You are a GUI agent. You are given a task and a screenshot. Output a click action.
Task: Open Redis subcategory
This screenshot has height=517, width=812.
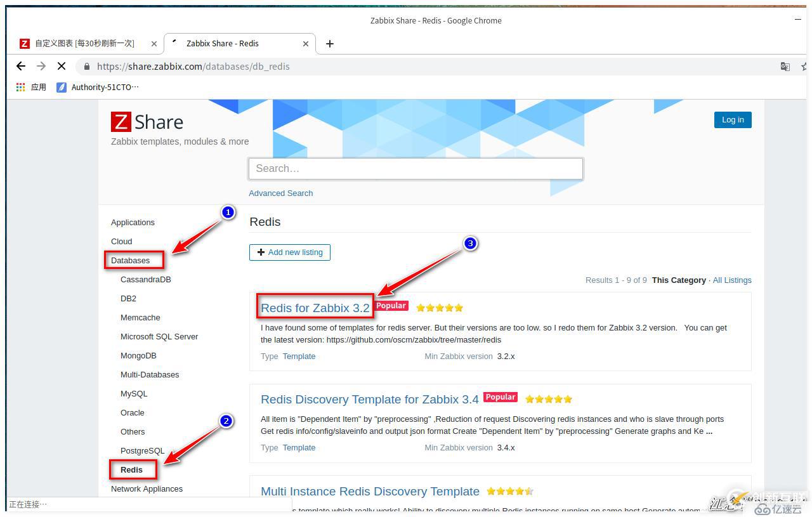[131, 470]
